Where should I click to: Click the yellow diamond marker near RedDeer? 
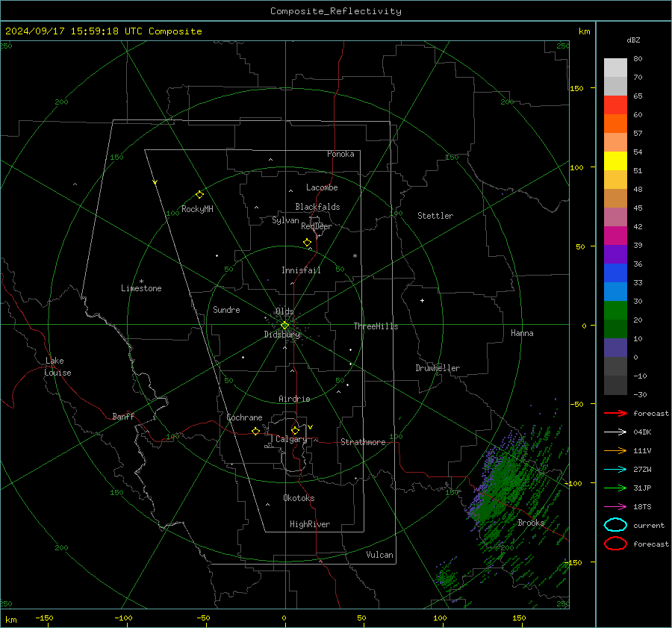[307, 243]
